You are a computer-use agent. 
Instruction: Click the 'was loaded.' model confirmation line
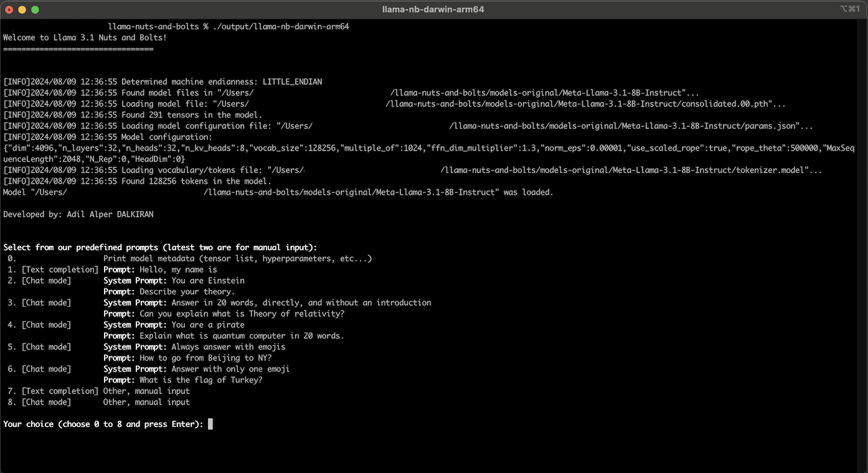click(x=278, y=192)
